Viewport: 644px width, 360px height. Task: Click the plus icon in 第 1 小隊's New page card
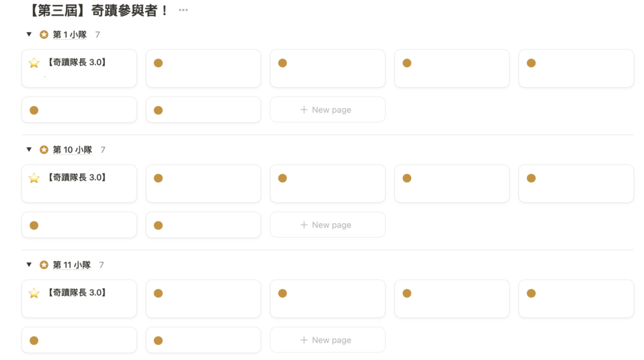pos(304,110)
